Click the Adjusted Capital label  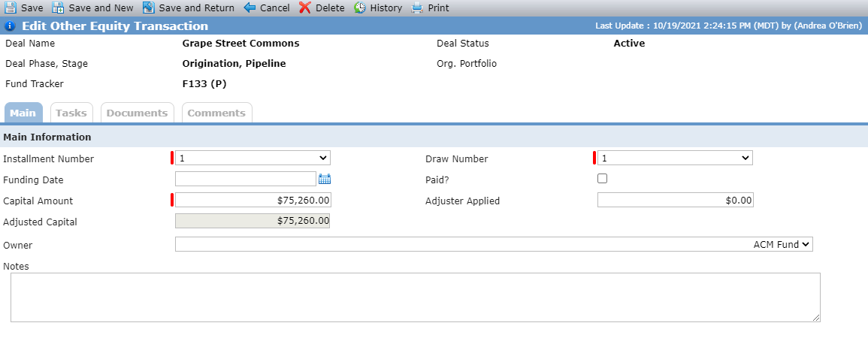(x=40, y=222)
